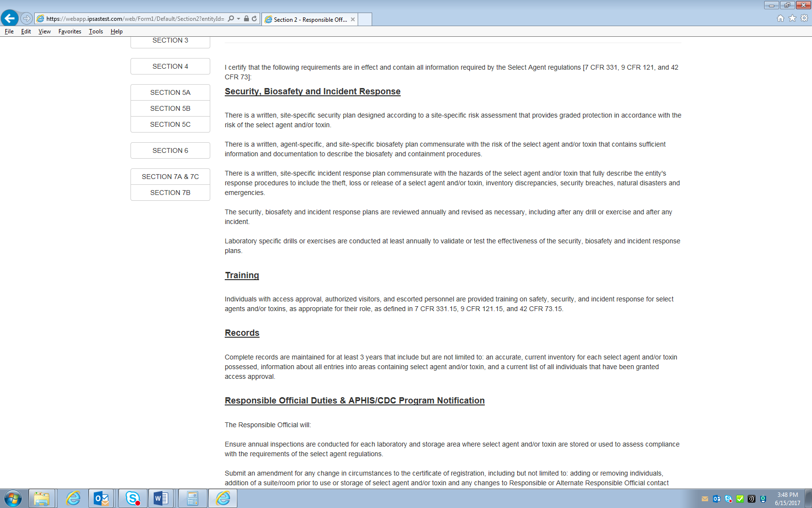The image size is (812, 508).
Task: Open the File menu
Action: 9,31
